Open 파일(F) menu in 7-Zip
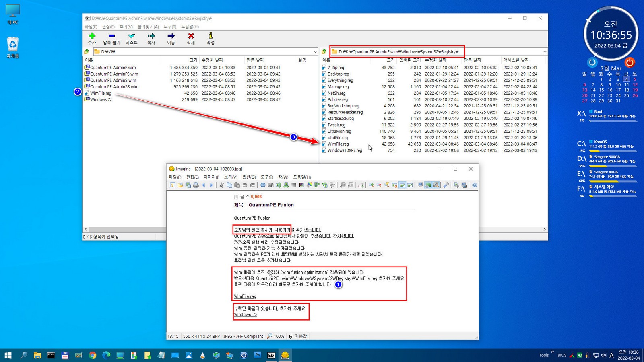Viewport: 644px width, 362px height. pyautogui.click(x=91, y=27)
